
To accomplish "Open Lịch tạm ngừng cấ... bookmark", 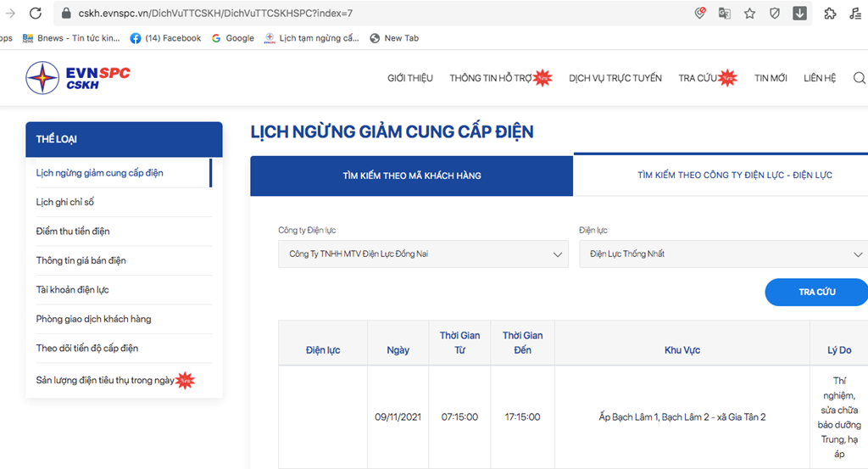I will (312, 38).
